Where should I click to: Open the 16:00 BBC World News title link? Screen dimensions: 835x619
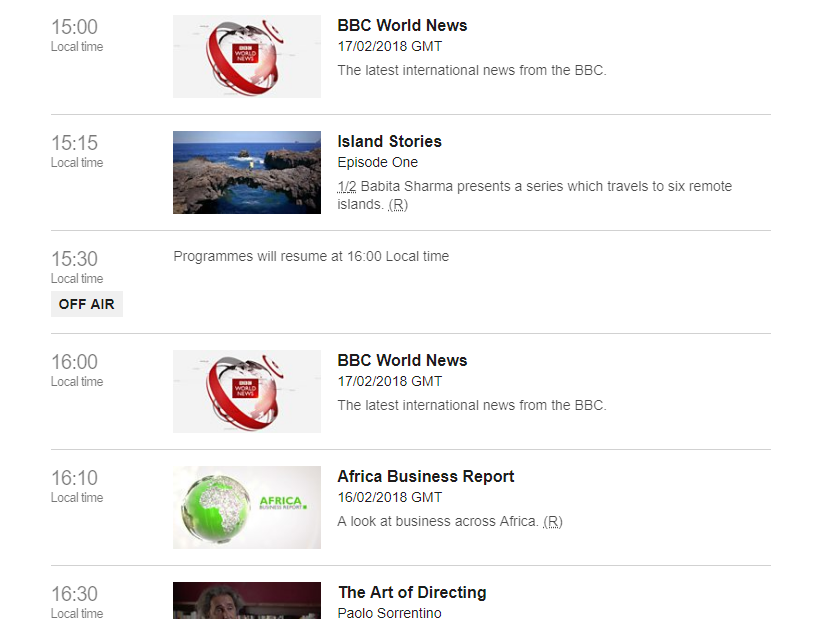(402, 361)
